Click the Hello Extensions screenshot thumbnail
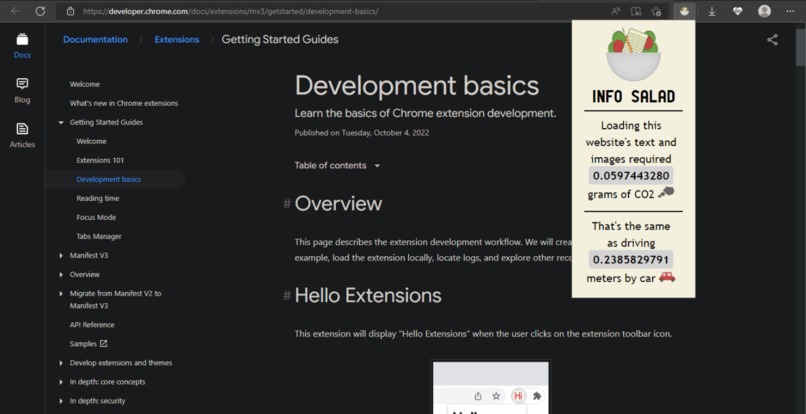806x414 pixels. tap(490, 387)
